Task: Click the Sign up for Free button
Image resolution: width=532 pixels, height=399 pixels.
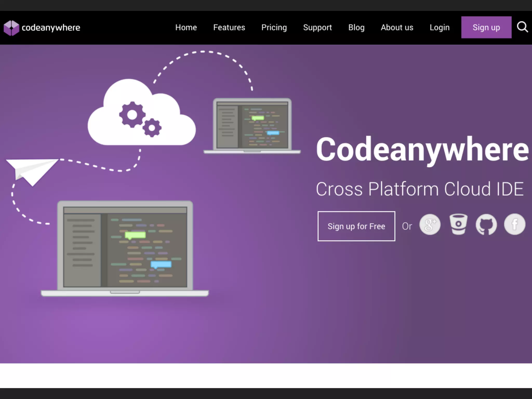Action: [x=356, y=226]
